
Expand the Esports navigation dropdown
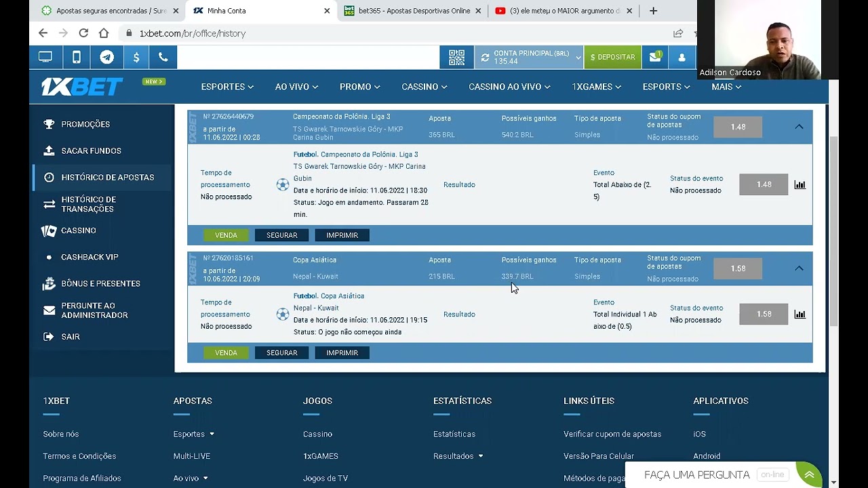(x=666, y=87)
